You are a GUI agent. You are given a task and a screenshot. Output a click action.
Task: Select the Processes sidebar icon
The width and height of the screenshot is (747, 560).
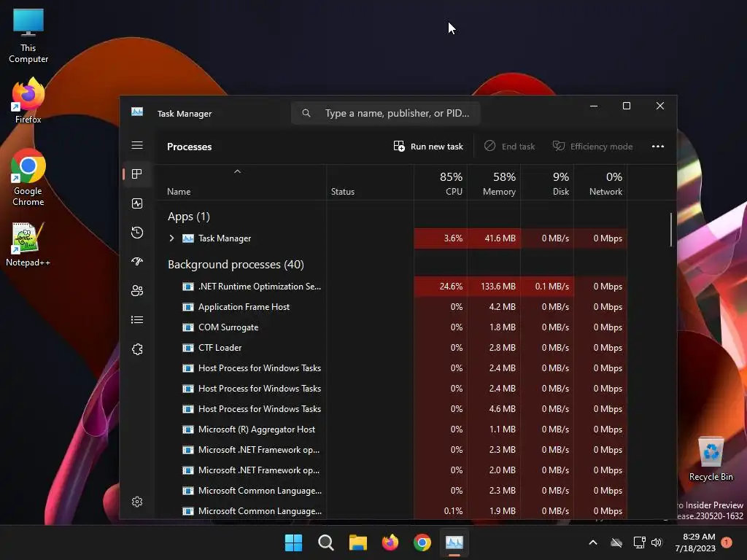(137, 174)
